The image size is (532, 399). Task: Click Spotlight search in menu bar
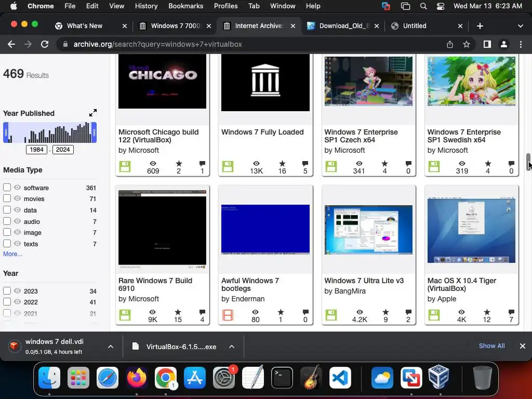point(423,6)
